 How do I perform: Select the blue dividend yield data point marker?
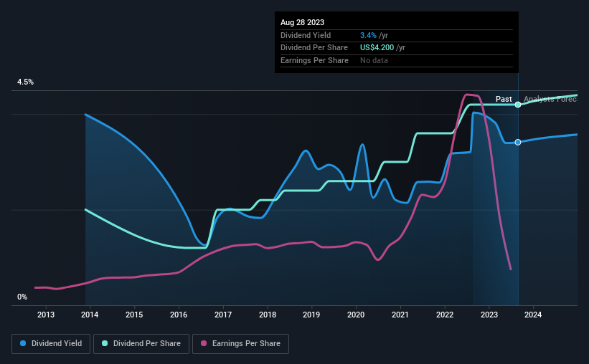pyautogui.click(x=518, y=142)
